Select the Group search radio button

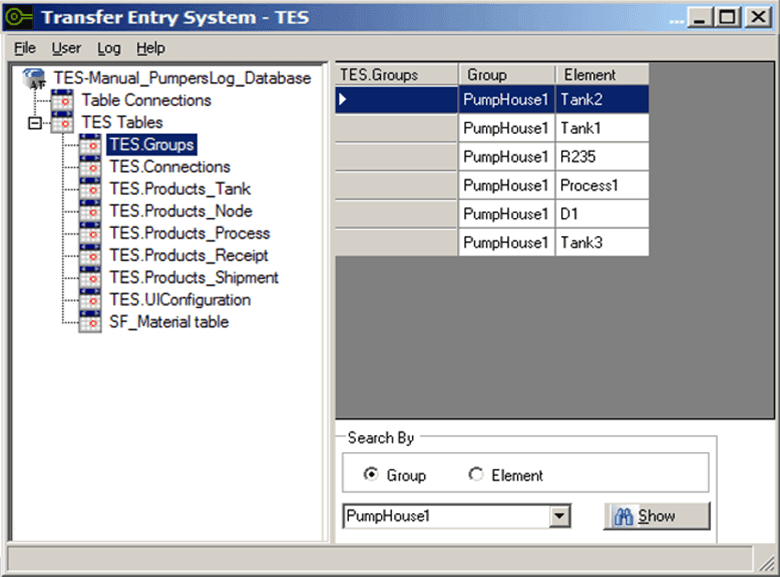point(371,474)
